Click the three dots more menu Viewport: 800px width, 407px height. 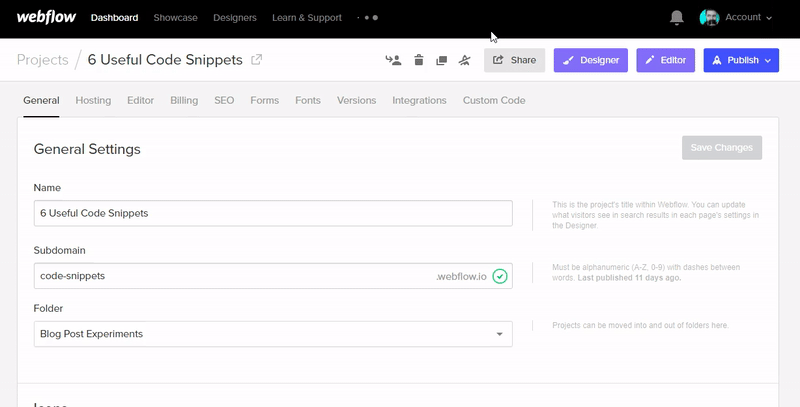click(368, 18)
